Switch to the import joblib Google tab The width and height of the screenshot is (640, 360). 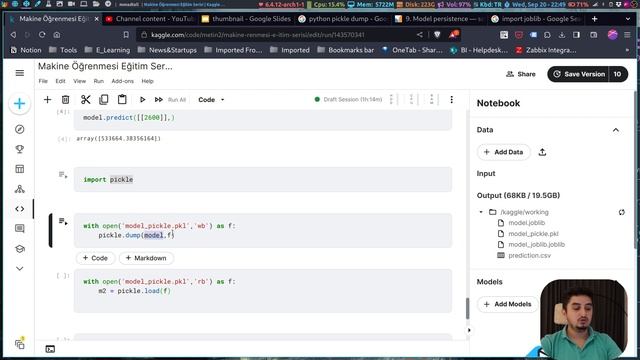[x=536, y=19]
